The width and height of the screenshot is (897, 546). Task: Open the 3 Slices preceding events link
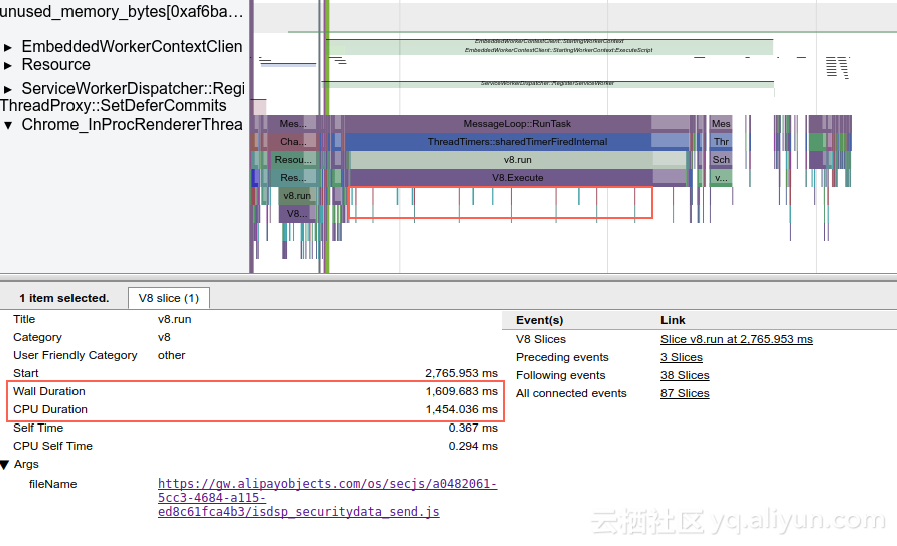click(681, 357)
